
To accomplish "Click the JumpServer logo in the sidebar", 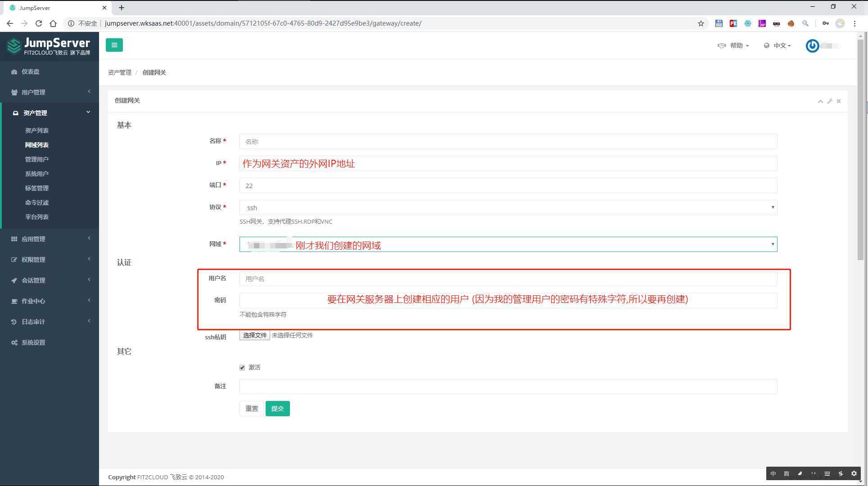I will [x=49, y=46].
